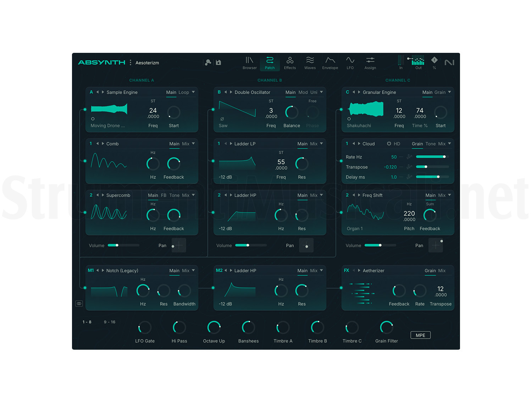Viewport: 532px width, 399px height.
Task: Open the Mod tab in Double Oscillator
Action: click(x=303, y=92)
